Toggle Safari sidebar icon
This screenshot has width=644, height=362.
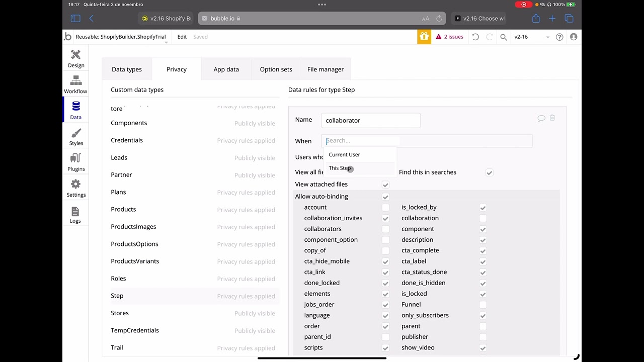[75, 18]
